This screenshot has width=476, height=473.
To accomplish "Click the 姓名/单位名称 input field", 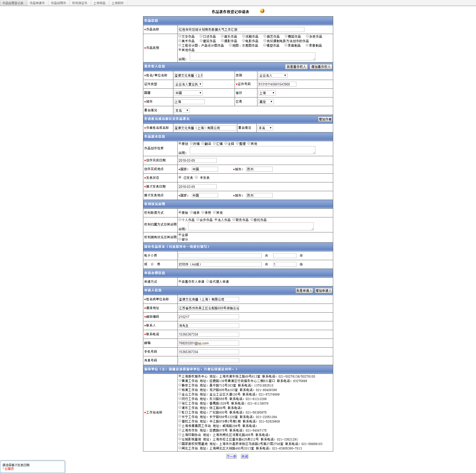I will click(x=188, y=75).
